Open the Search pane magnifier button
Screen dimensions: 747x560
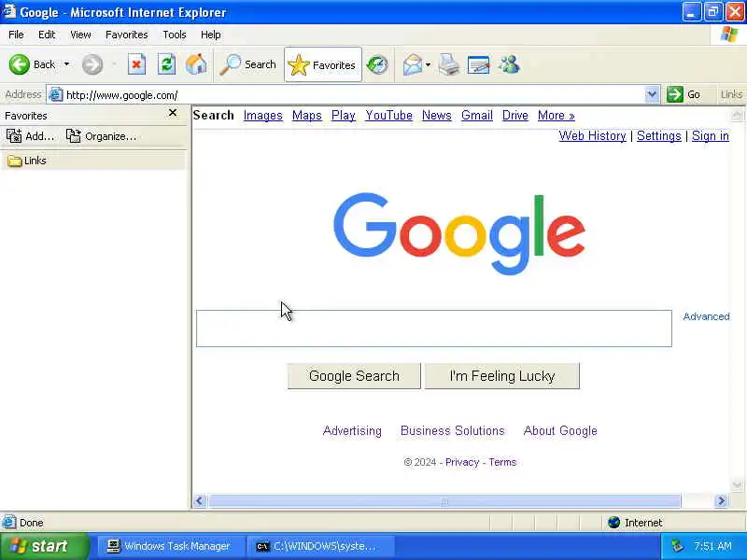[x=247, y=64]
